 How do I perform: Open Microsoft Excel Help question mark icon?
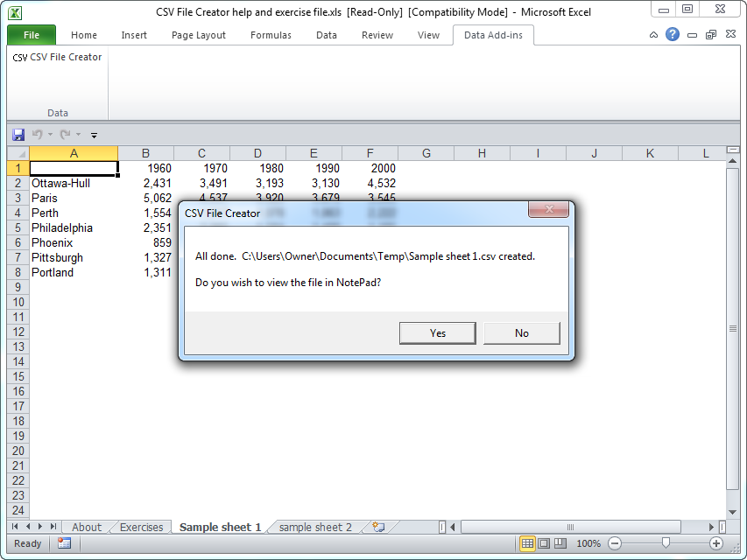click(x=673, y=34)
